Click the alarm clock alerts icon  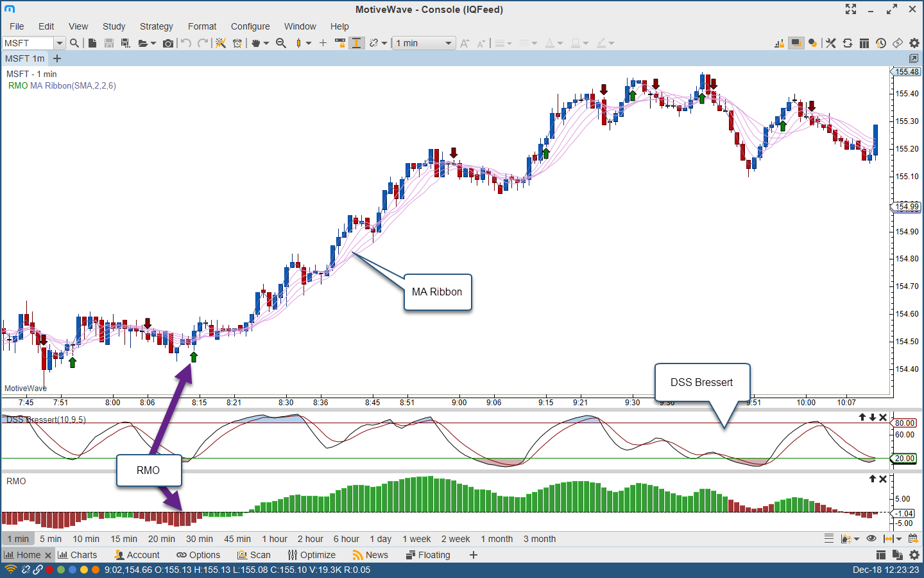pyautogui.click(x=237, y=43)
